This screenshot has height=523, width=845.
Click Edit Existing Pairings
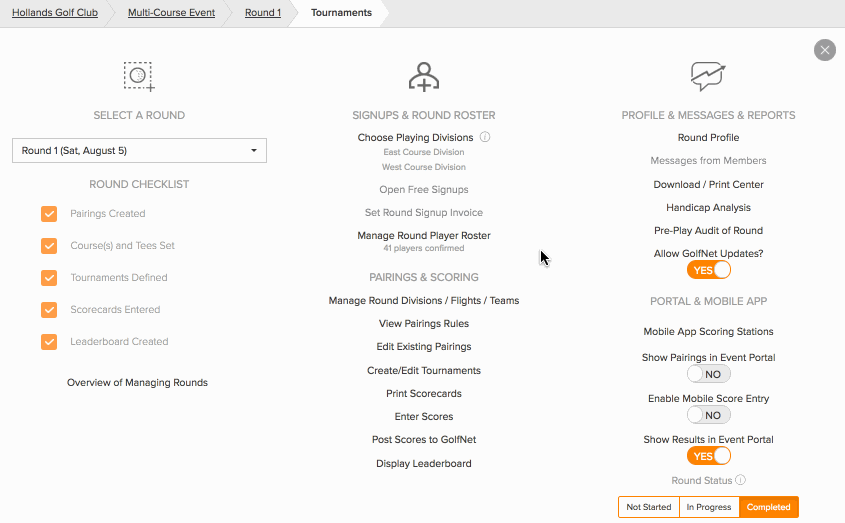[424, 347]
